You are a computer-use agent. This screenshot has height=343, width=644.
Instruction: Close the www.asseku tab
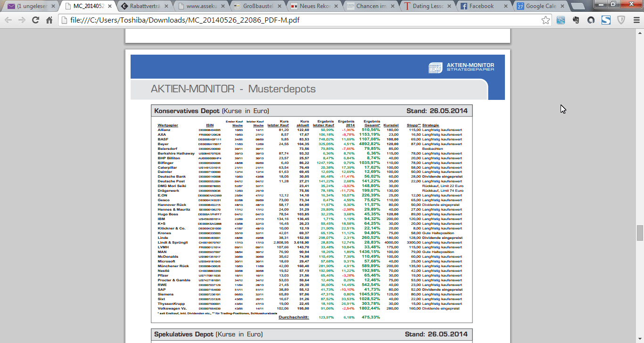[x=223, y=6]
